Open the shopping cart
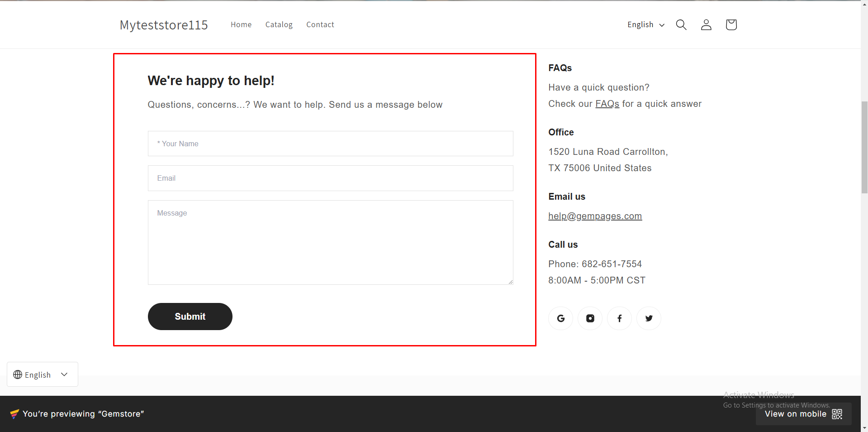The width and height of the screenshot is (868, 432). click(x=731, y=24)
